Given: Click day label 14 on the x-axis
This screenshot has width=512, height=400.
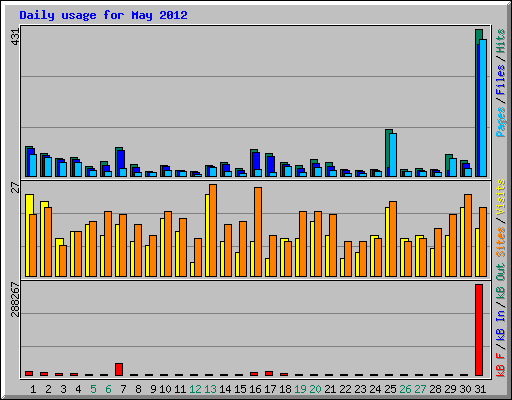Looking at the screenshot, I should (225, 389).
